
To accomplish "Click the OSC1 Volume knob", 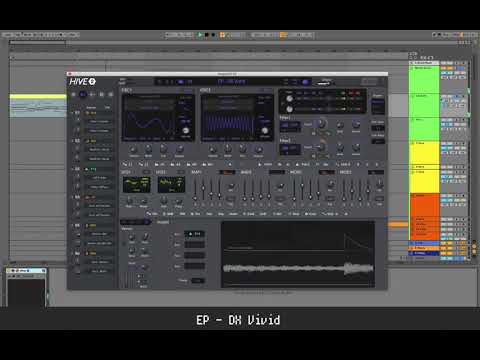I will [x=133, y=149].
